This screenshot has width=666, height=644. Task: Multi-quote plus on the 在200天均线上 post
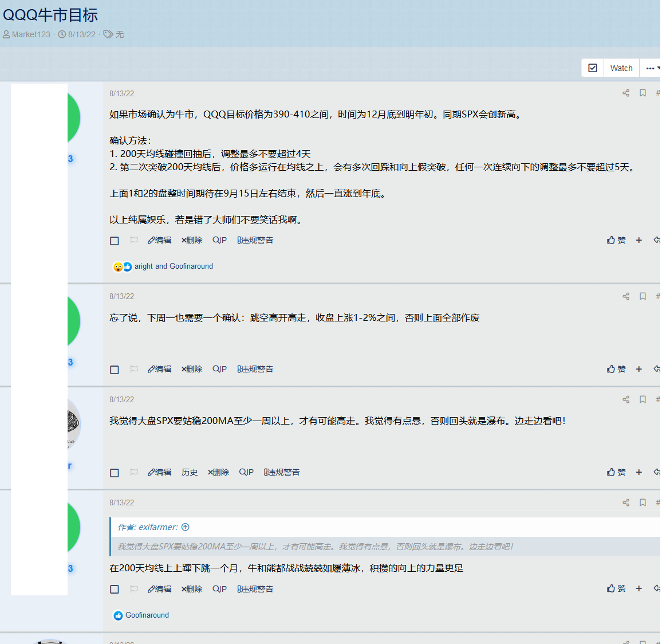(639, 589)
